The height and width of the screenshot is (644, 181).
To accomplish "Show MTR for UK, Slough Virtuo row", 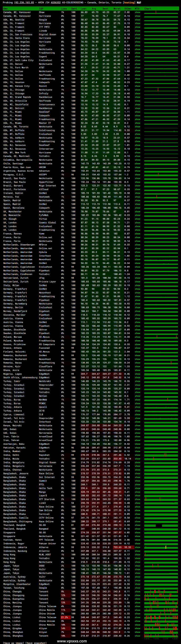I will point(137,219).
